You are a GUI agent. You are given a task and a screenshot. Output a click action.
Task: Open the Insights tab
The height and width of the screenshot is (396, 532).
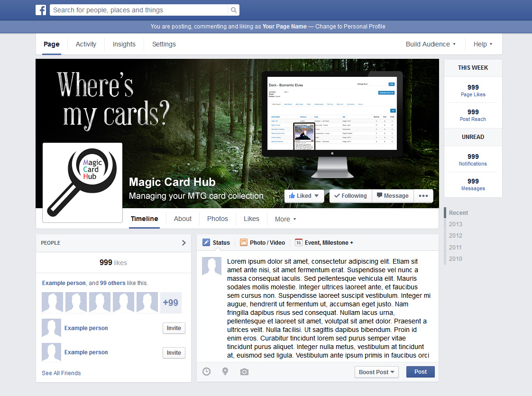124,44
